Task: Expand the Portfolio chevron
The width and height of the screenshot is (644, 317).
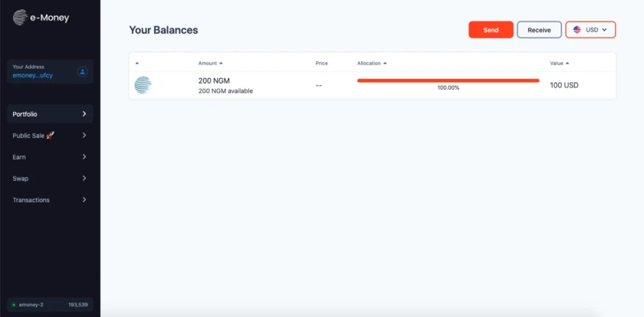Action: (84, 114)
